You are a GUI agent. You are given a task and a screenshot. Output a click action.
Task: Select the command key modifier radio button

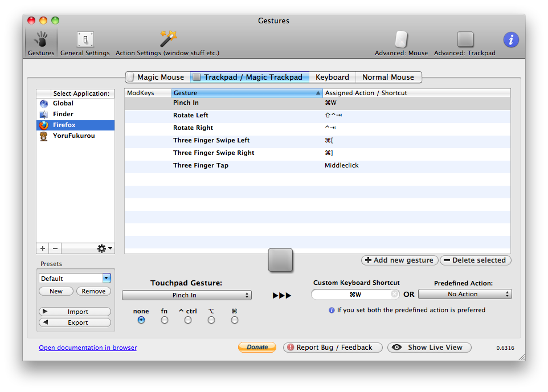coord(235,320)
